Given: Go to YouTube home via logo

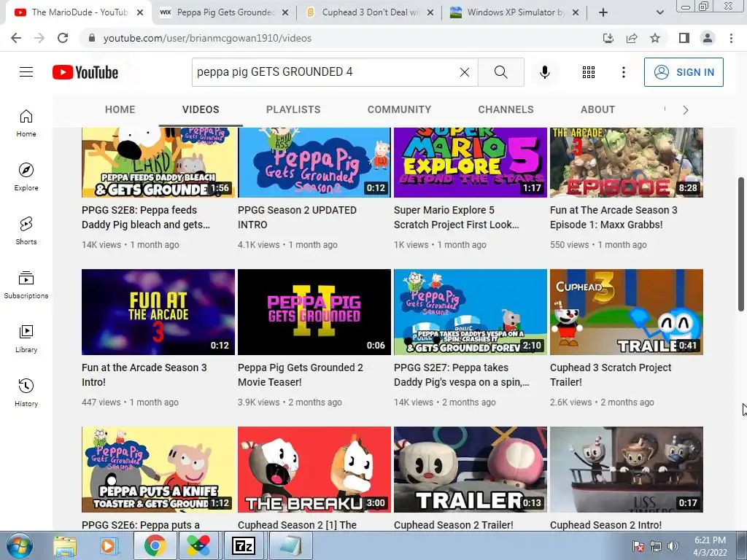Looking at the screenshot, I should [85, 72].
